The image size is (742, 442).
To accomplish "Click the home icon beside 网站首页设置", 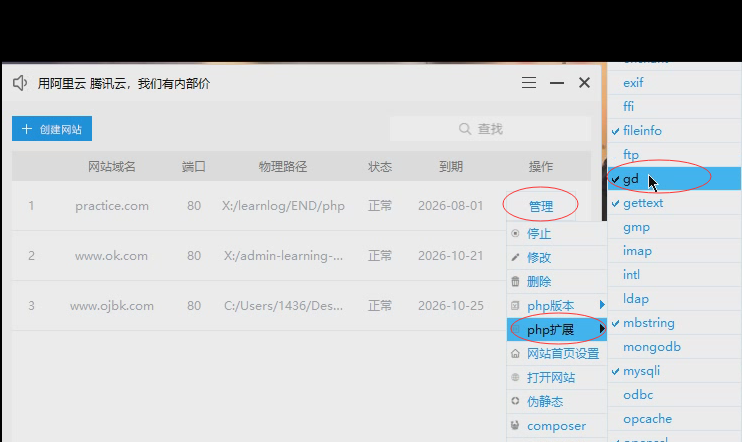I will click(515, 354).
